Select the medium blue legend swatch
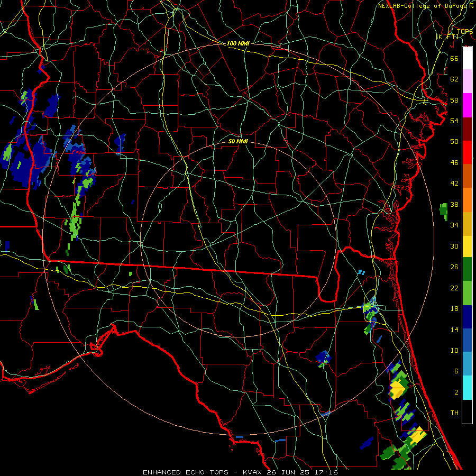476x476 pixels. point(467,340)
